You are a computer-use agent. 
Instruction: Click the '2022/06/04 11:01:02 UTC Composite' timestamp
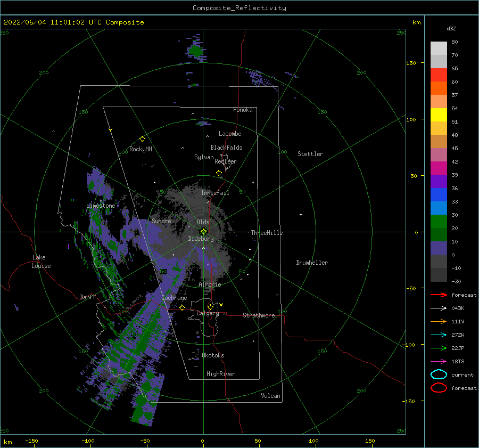[x=73, y=22]
